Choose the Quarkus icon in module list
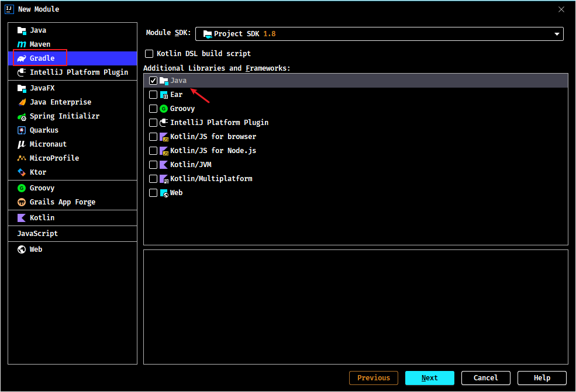Image resolution: width=576 pixels, height=392 pixels. pyautogui.click(x=22, y=130)
